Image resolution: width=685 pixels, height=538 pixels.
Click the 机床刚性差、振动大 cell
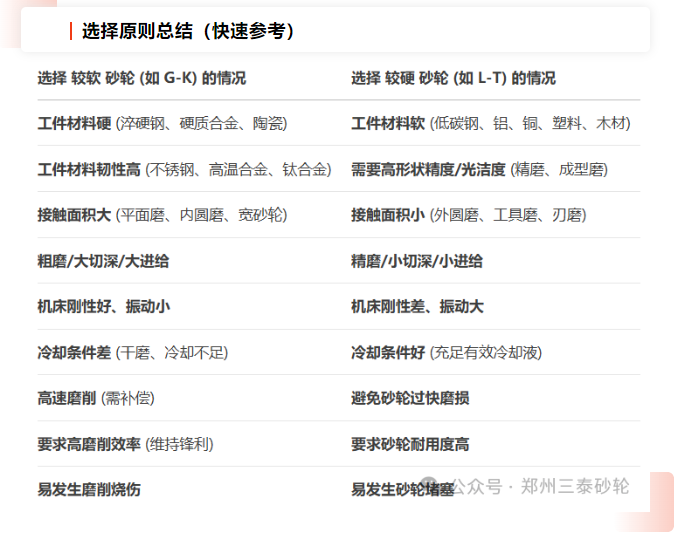pyautogui.click(x=417, y=307)
